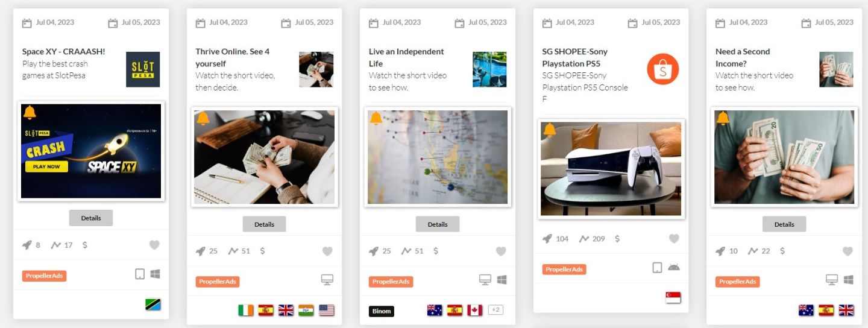Click bell icon on Space XY banner
The height and width of the screenshot is (328, 868).
click(30, 112)
